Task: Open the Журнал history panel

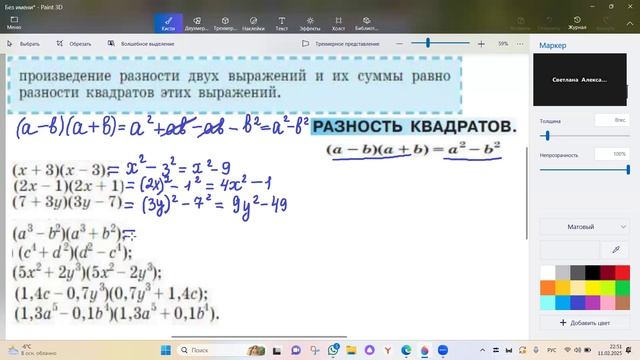Action: (577, 23)
